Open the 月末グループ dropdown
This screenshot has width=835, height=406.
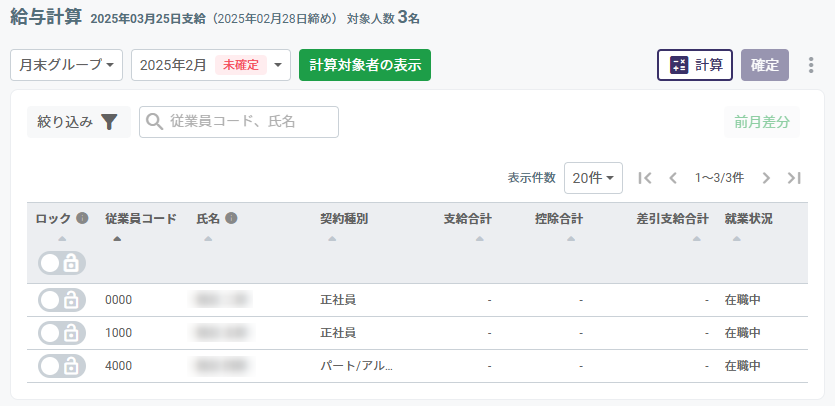(x=66, y=65)
